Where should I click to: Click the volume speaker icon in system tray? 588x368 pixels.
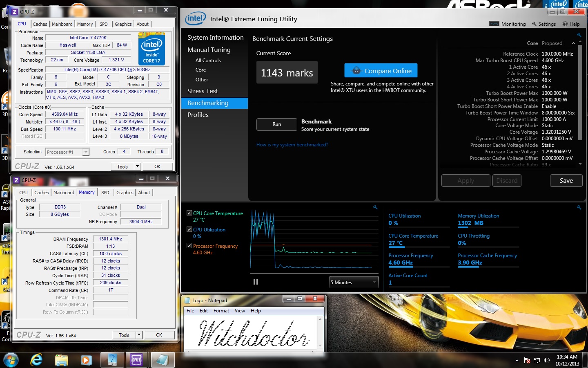(x=547, y=360)
